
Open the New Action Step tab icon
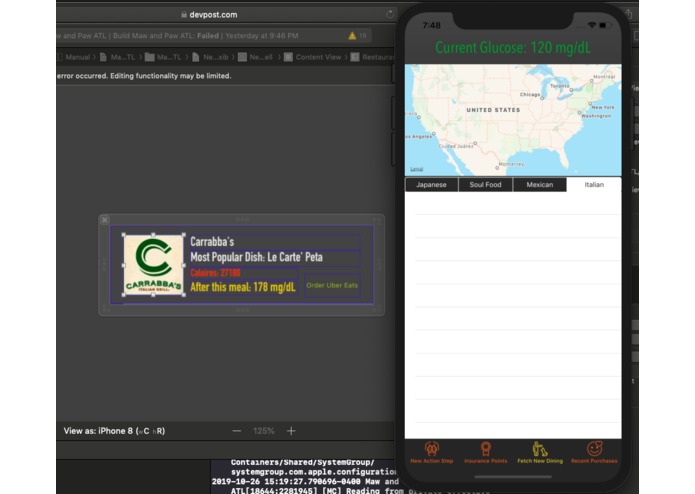tap(432, 449)
